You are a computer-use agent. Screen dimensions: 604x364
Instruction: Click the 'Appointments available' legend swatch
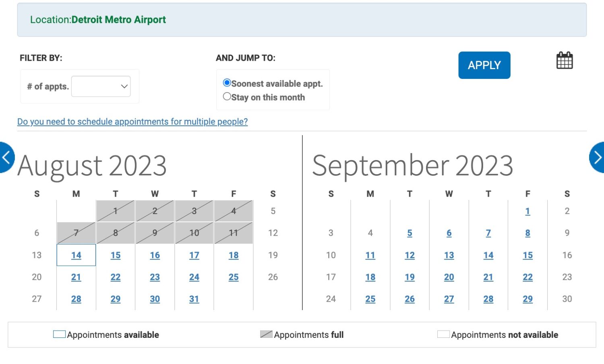tap(60, 334)
